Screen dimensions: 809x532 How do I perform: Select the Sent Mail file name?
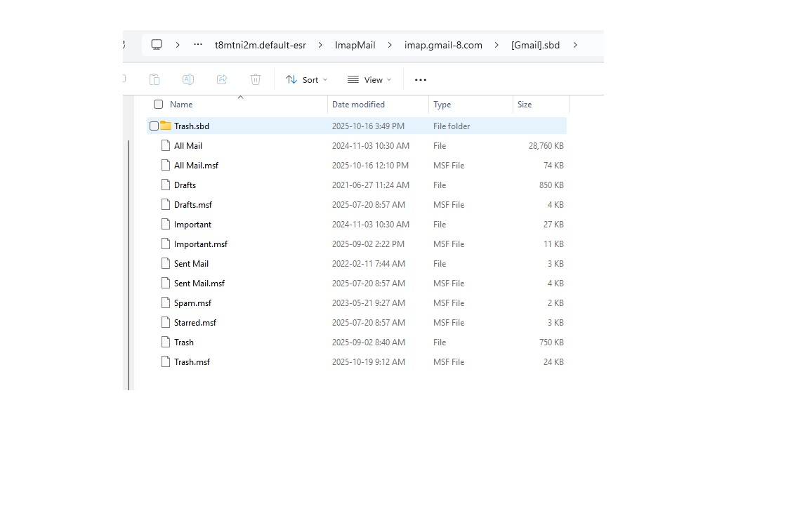click(x=191, y=263)
